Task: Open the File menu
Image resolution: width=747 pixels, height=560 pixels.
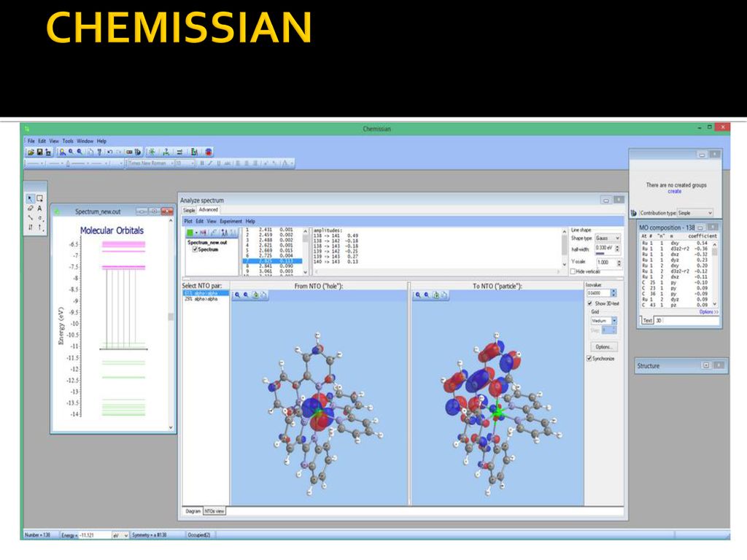Action: point(31,141)
